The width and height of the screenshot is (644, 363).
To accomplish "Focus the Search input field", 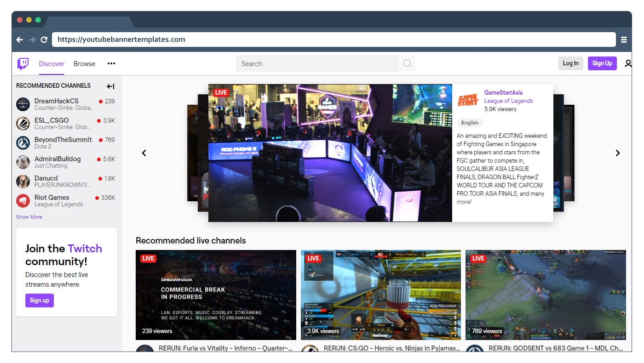I will [317, 63].
